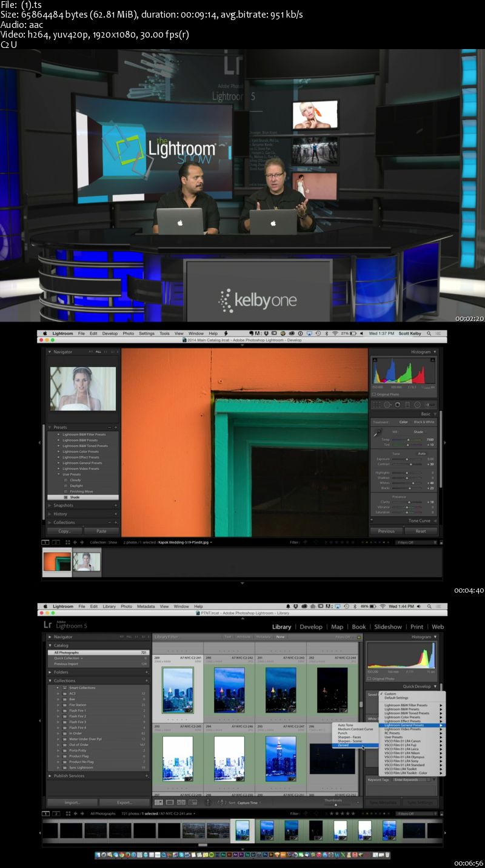Open the Slideshow module tab
Image resolution: width=485 pixels, height=868 pixels.
[x=387, y=627]
